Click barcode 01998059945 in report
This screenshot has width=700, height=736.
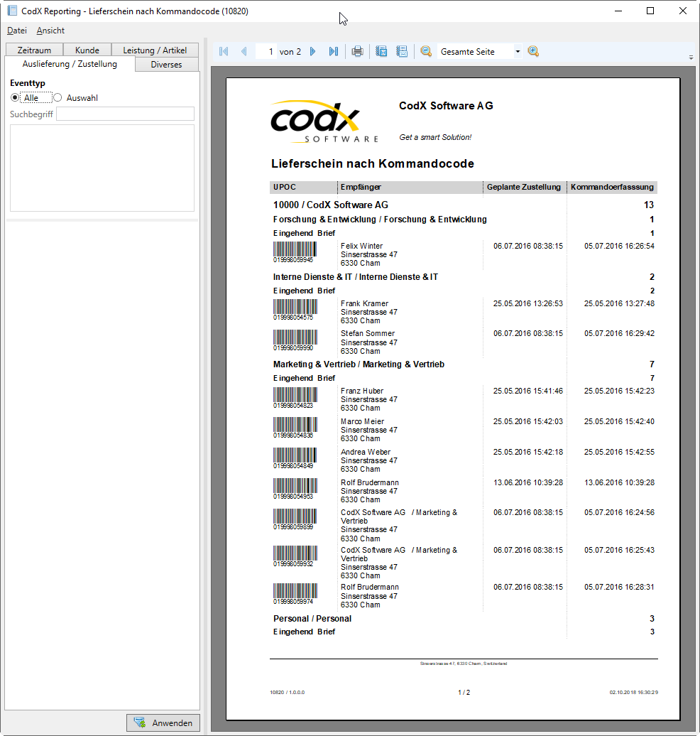pos(295,252)
